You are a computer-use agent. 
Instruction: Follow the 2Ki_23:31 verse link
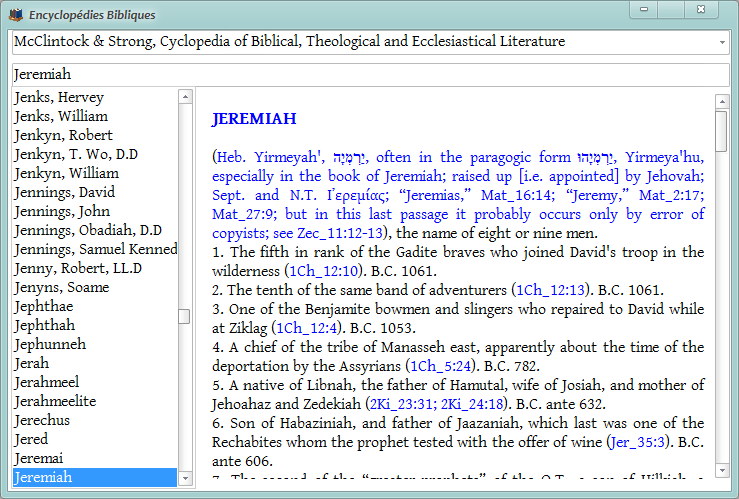tap(403, 404)
